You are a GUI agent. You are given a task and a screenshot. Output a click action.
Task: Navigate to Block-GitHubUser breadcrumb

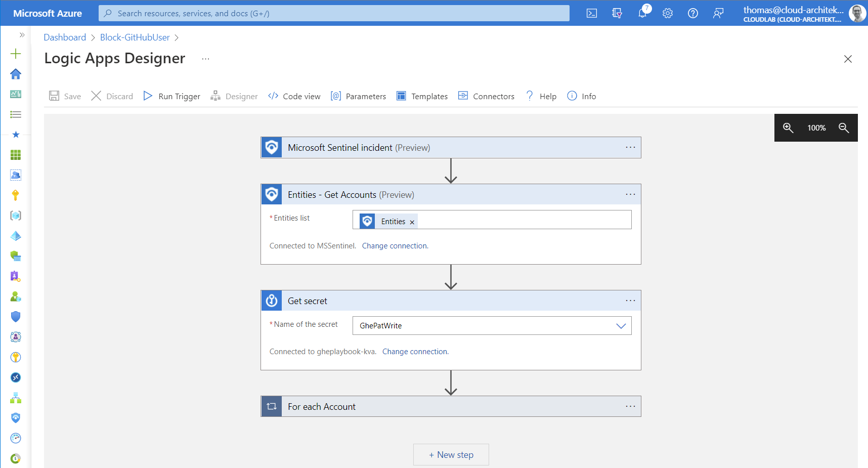coord(135,37)
